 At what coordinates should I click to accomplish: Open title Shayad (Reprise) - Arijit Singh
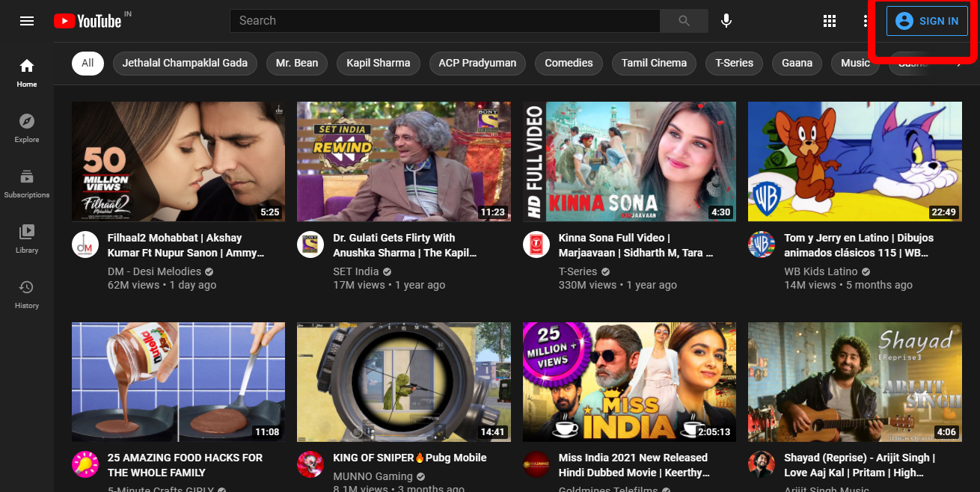pyautogui.click(x=860, y=465)
